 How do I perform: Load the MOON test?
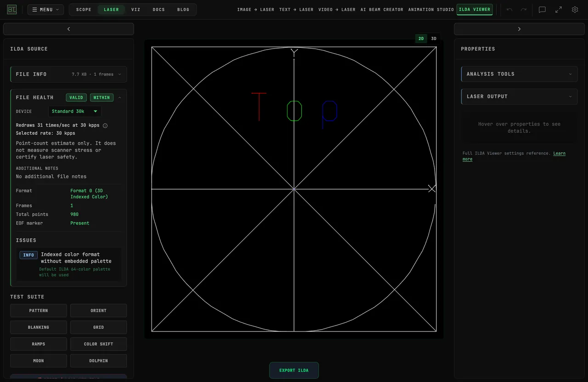[x=39, y=361]
